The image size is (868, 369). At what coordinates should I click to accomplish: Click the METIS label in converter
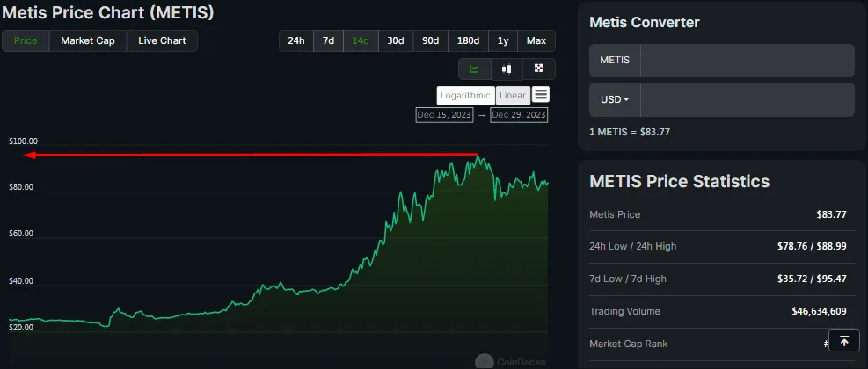click(x=615, y=61)
